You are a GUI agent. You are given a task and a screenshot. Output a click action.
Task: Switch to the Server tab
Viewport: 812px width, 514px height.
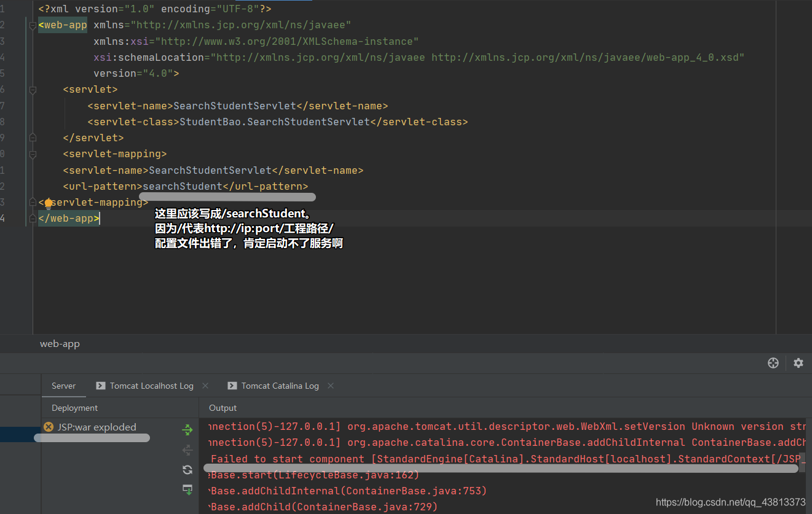click(x=64, y=386)
